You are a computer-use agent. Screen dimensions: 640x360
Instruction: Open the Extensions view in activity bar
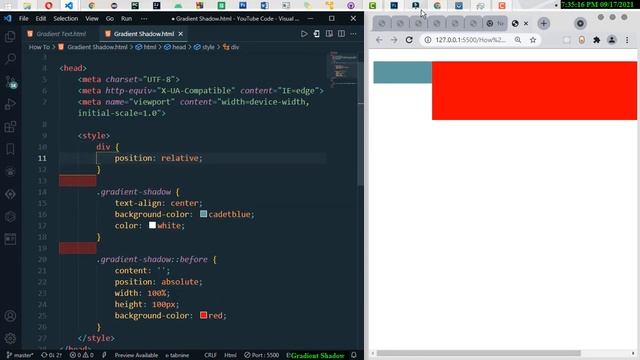pos(10,127)
